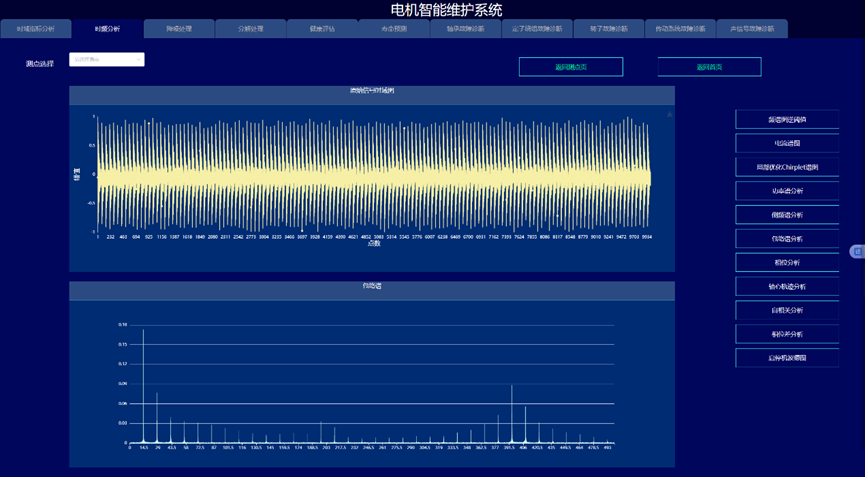This screenshot has height=477, width=865.
Task: Switch to the 寿命预测 tab
Action: tap(394, 29)
